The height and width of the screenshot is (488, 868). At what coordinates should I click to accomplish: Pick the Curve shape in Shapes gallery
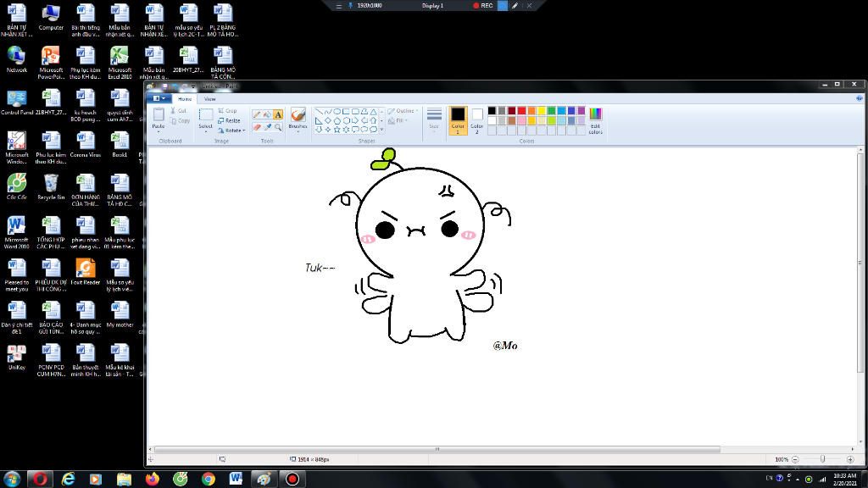(328, 112)
